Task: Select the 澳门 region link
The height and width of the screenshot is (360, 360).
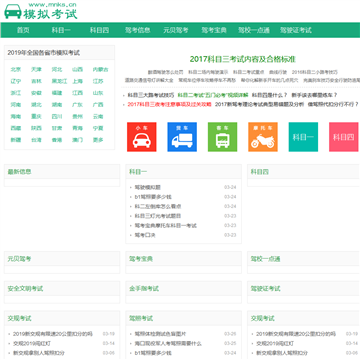Action: (x=77, y=140)
